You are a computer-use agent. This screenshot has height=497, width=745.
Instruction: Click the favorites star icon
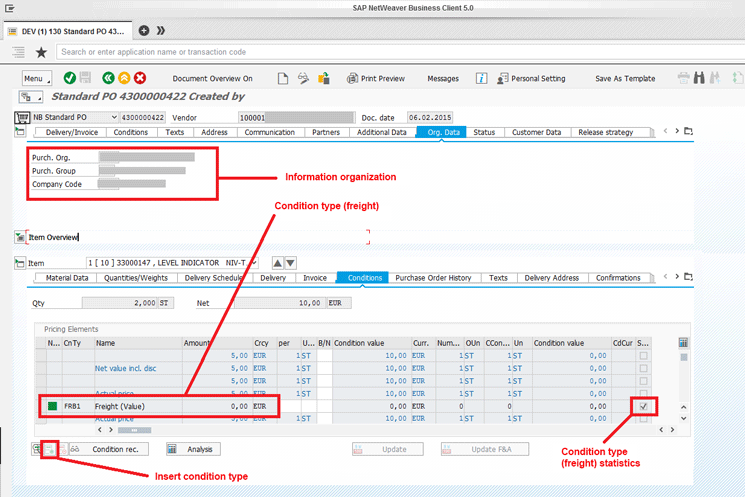(41, 52)
